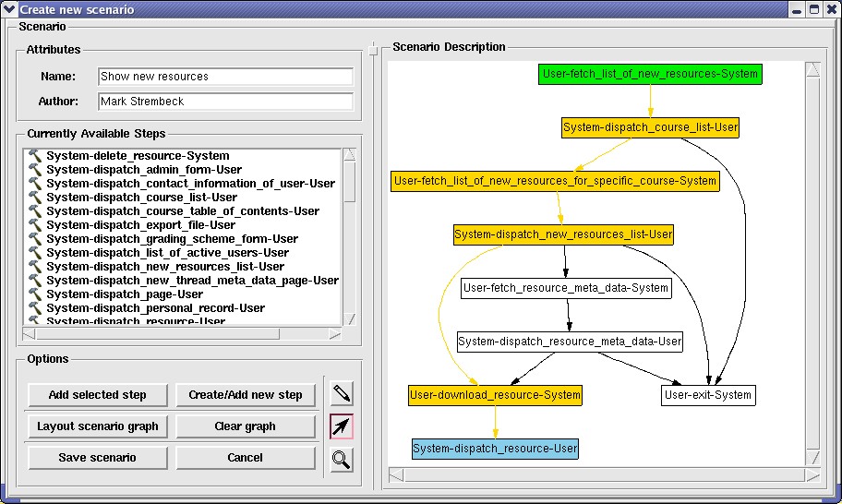This screenshot has width=842, height=504.
Task: Click steps list scroll left arrow
Action: 29,334
